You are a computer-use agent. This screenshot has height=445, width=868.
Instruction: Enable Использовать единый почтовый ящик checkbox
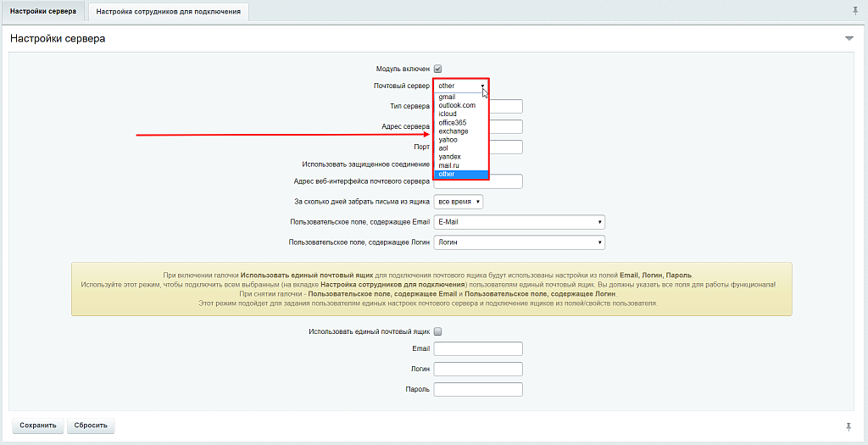pyautogui.click(x=438, y=331)
